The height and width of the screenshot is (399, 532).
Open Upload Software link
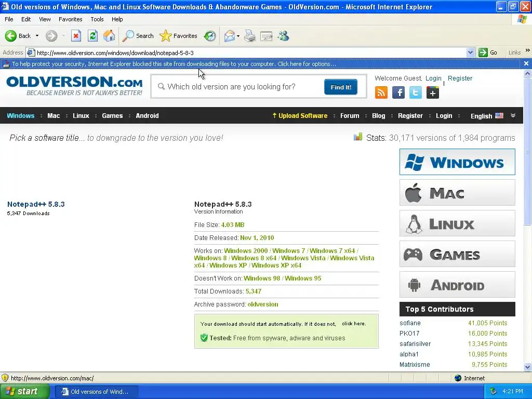300,116
